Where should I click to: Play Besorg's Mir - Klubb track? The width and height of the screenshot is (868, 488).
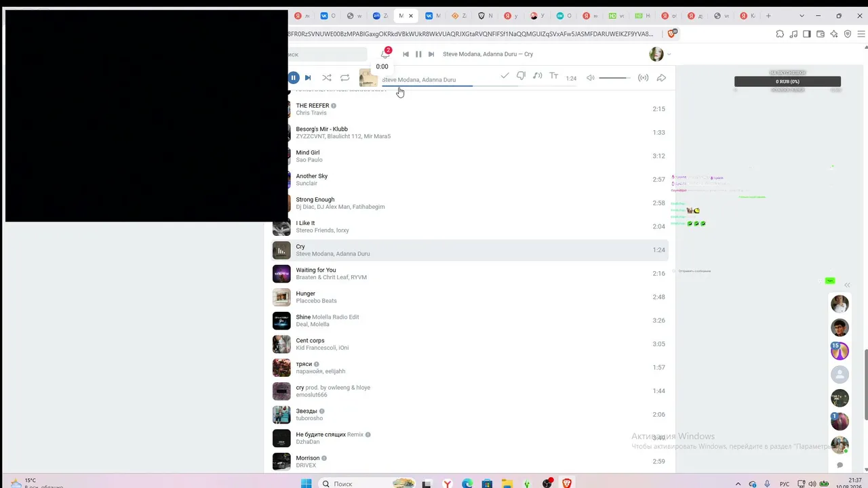tap(469, 132)
